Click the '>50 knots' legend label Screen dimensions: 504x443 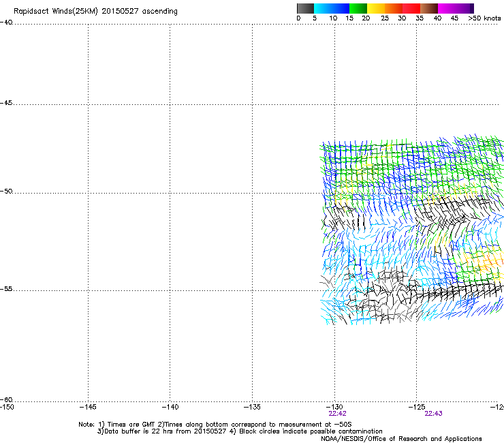(x=484, y=18)
